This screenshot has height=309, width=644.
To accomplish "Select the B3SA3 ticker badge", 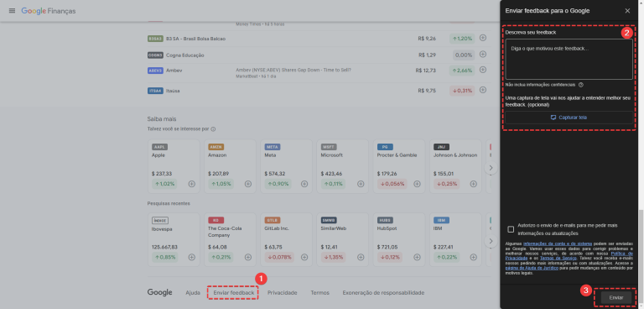I will click(155, 39).
